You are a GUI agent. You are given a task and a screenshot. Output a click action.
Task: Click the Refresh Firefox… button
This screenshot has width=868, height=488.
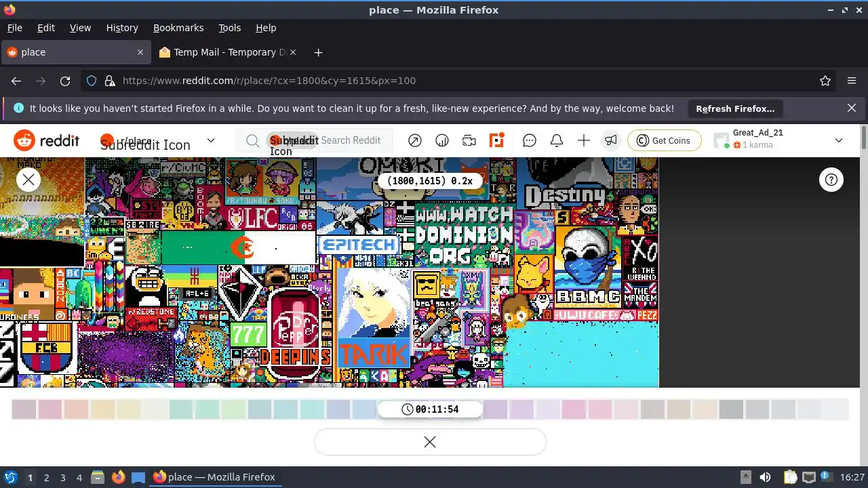tap(735, 108)
